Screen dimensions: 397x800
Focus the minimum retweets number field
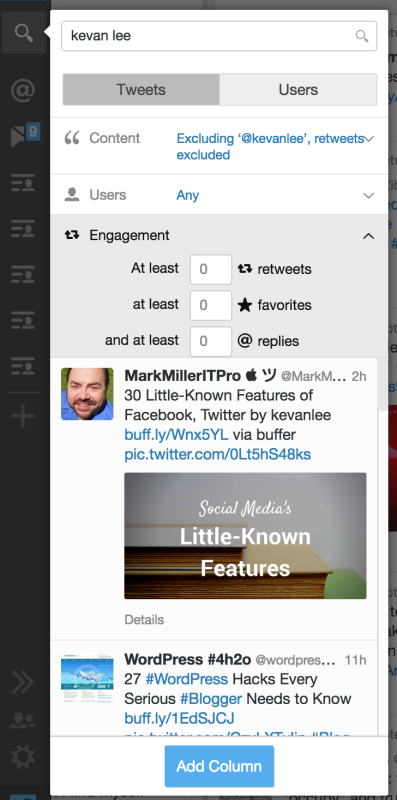211,269
